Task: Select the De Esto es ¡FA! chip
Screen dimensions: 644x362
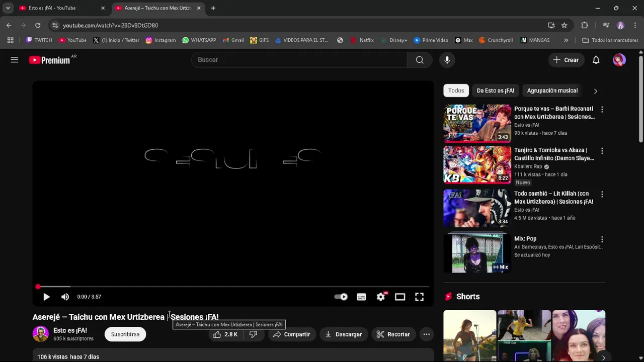Action: click(496, 90)
